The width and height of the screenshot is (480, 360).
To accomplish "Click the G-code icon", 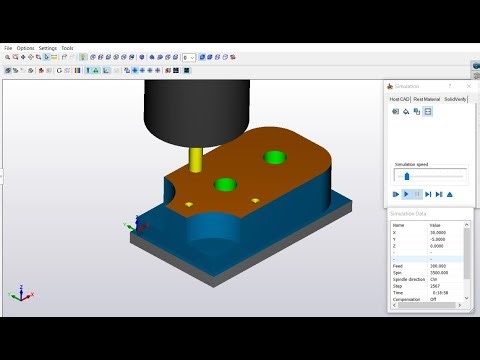I will tap(59, 70).
